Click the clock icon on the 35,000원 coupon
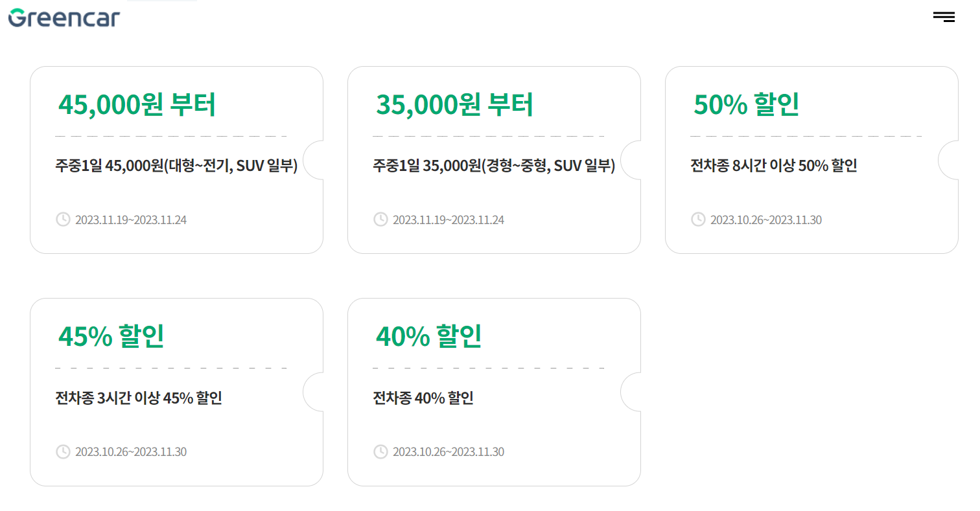Screen dimensions: 980x511 380,220
